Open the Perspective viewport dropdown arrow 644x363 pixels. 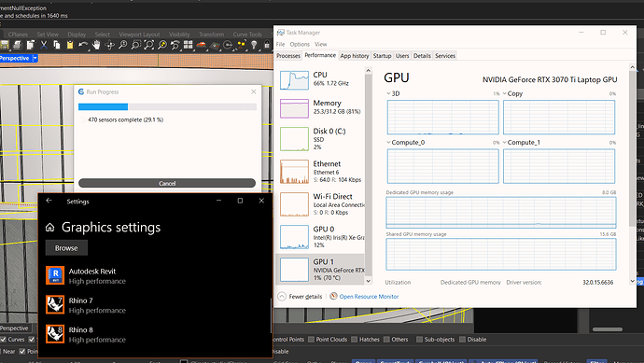(35, 58)
